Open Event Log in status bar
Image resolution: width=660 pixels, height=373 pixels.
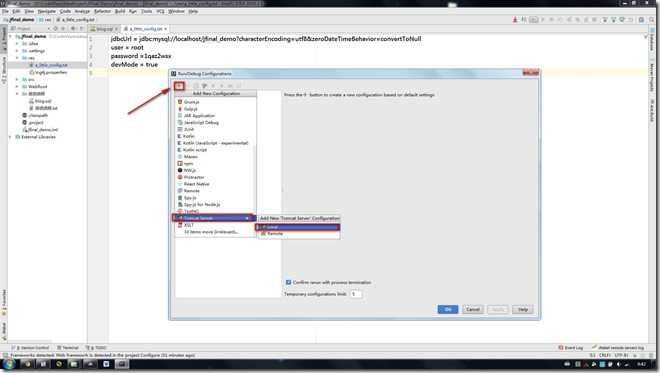571,348
